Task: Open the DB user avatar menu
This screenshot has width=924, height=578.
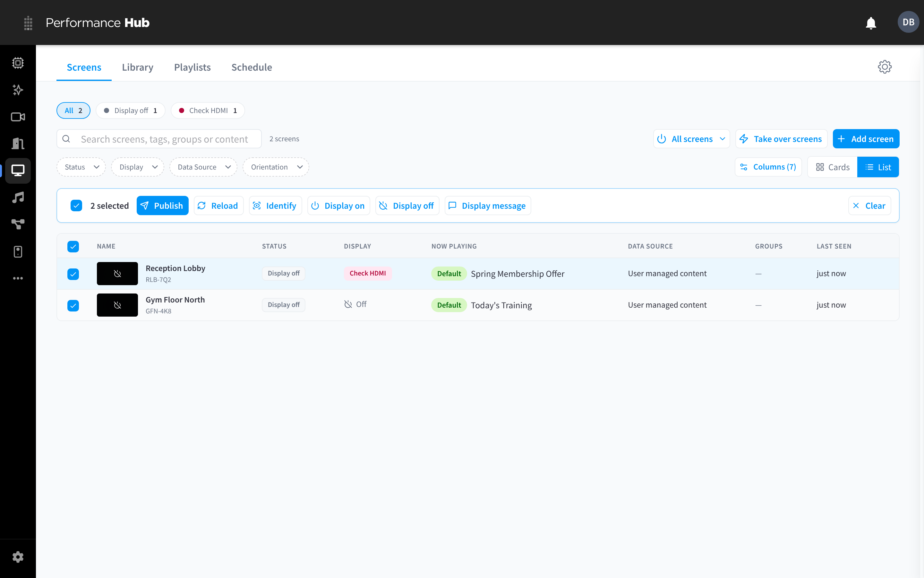Action: click(x=908, y=22)
